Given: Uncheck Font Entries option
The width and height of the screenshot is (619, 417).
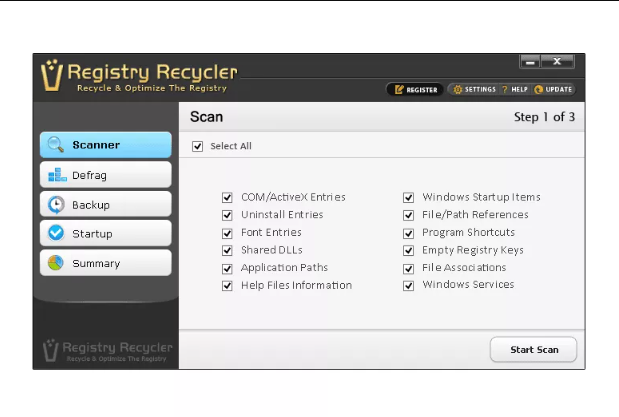Looking at the screenshot, I should coord(227,233).
